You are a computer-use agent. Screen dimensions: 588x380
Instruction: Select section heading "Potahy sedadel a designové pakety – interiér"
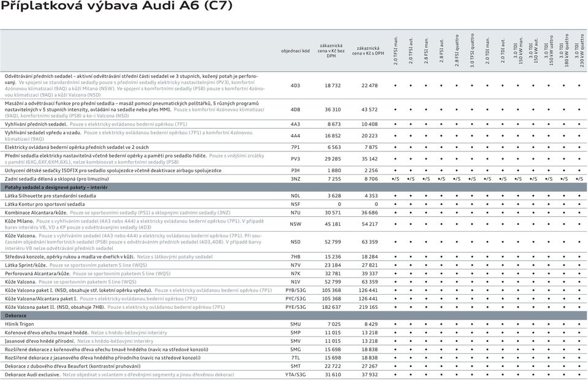(56, 187)
